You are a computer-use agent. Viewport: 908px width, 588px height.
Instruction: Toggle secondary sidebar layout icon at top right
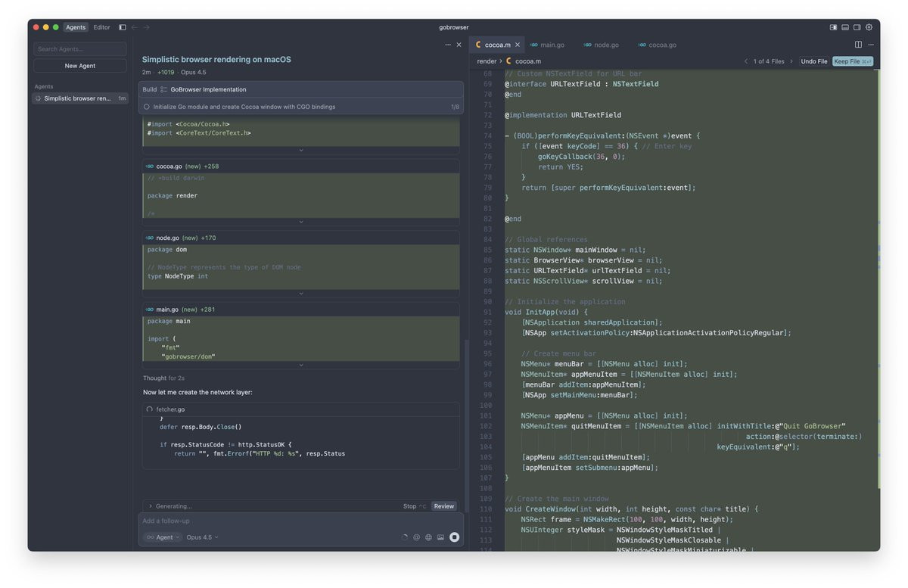(x=857, y=27)
